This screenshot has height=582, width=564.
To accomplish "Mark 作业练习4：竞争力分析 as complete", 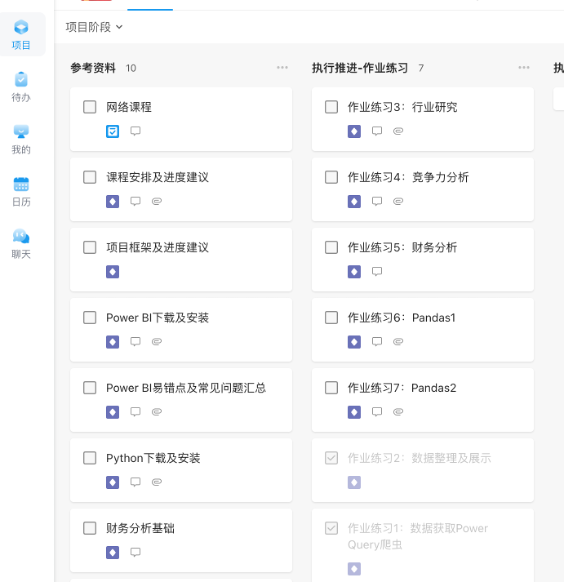I will [x=331, y=177].
